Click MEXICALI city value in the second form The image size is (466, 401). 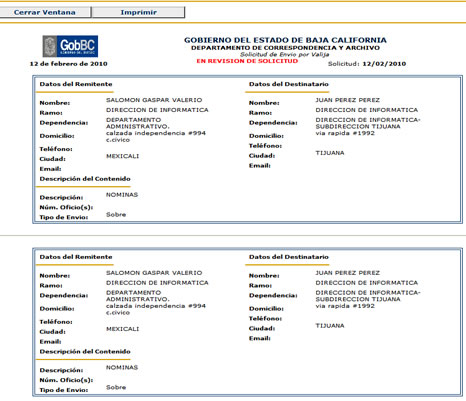122,329
